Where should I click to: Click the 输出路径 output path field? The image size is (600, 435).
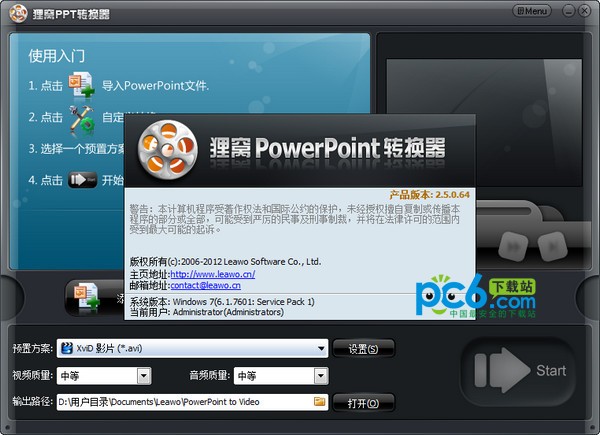pos(192,402)
